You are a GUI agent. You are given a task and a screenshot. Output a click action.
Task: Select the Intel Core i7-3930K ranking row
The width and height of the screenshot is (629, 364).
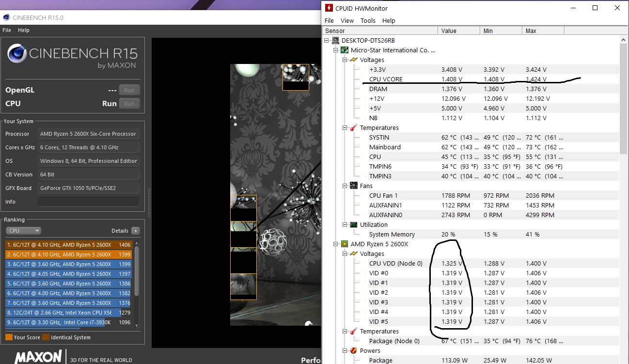pos(69,322)
